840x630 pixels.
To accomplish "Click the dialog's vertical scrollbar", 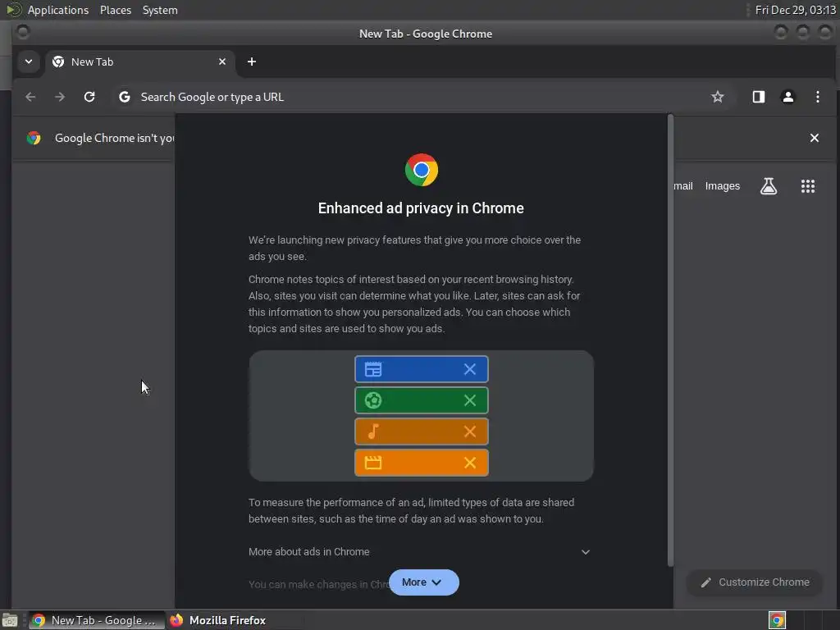I will [670, 340].
